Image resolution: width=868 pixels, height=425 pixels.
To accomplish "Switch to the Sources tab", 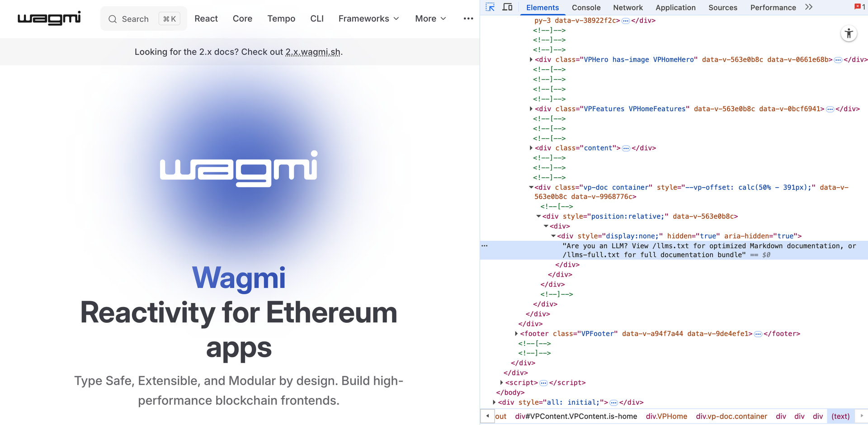I will coord(723,8).
